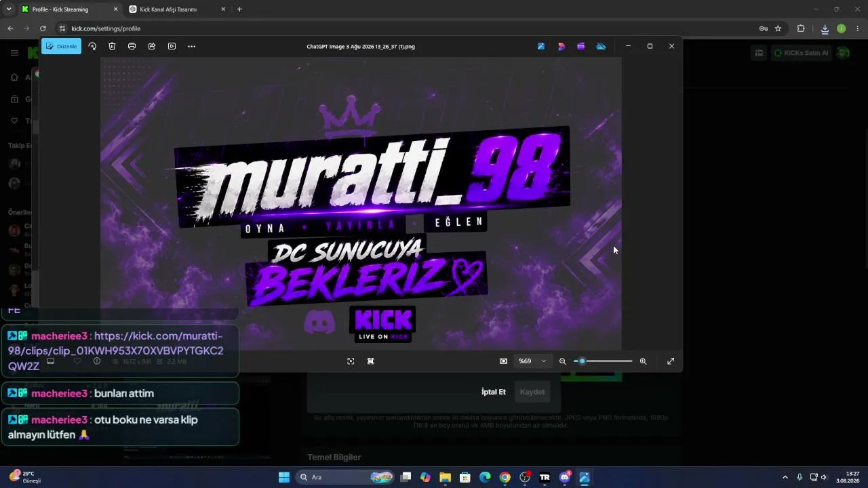Enter fullscreen with the expand arrows icon
This screenshot has height=488, width=868.
[x=671, y=361]
